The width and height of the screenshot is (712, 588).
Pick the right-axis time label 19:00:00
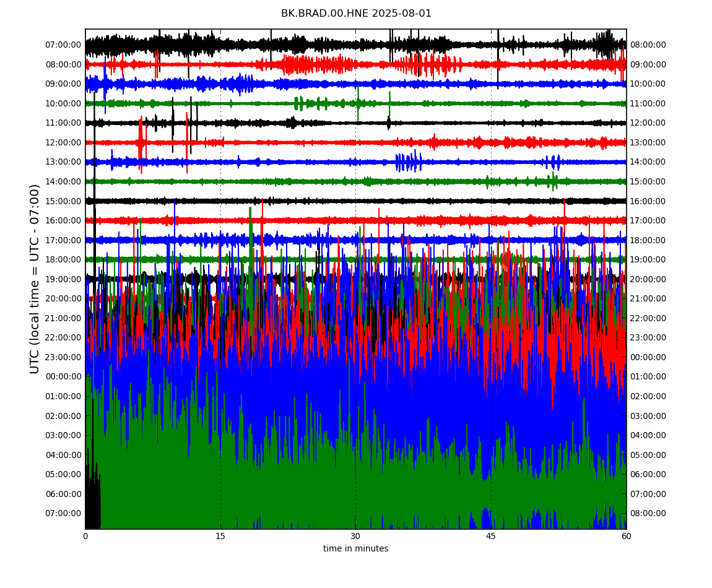coord(648,260)
